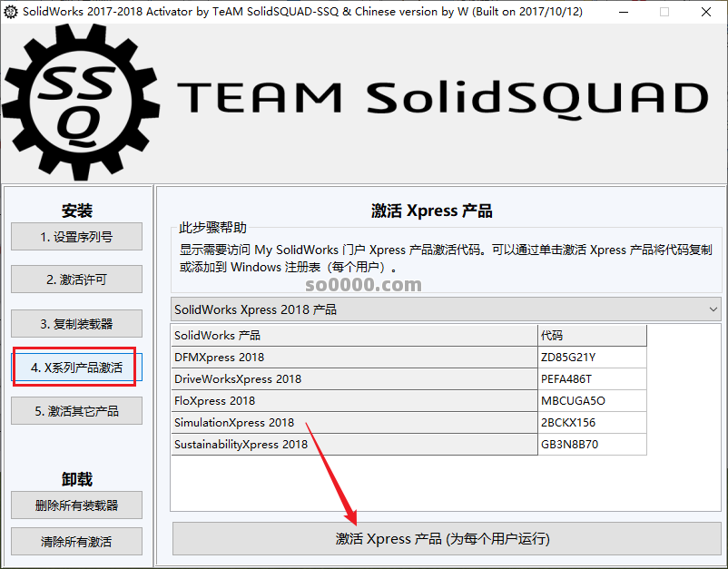Image resolution: width=728 pixels, height=569 pixels.
Task: Expand the "SolidWorks Xpress 2018 产品" dropdown
Action: click(446, 309)
